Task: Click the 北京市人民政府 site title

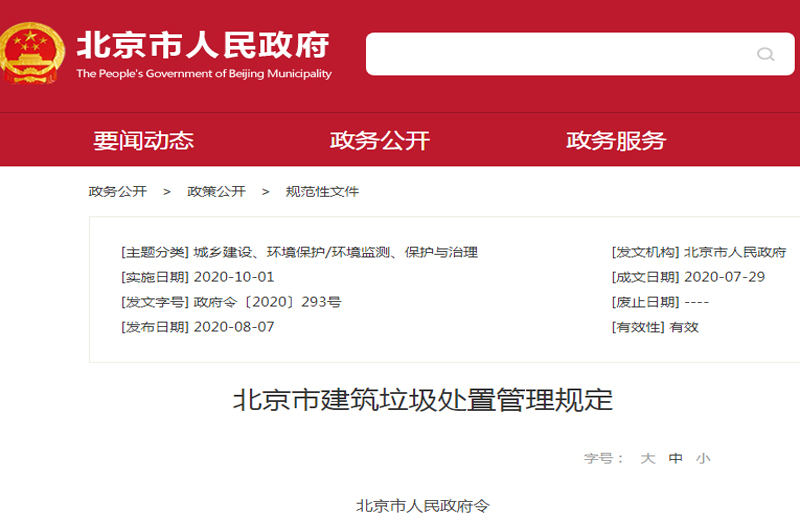Action: click(203, 44)
